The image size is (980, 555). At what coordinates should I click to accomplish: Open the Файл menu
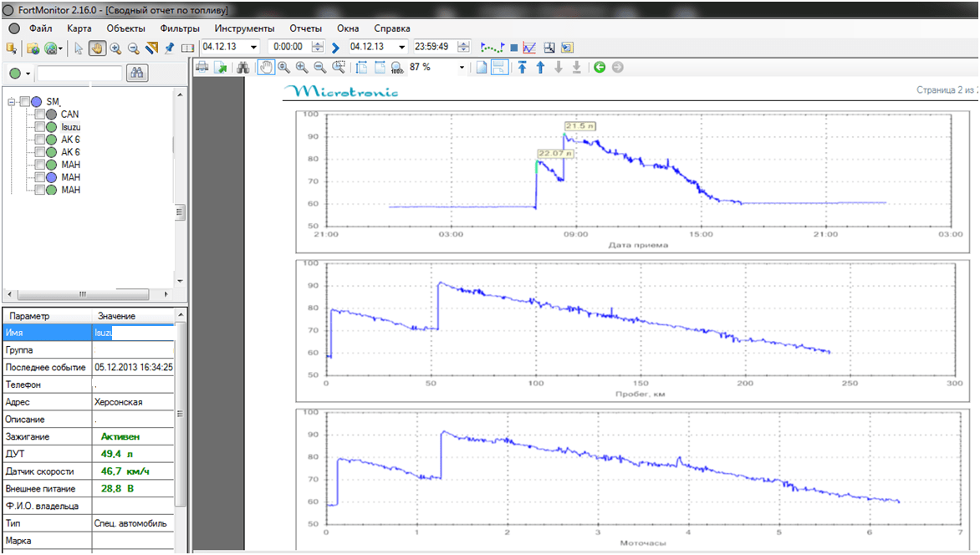(41, 28)
